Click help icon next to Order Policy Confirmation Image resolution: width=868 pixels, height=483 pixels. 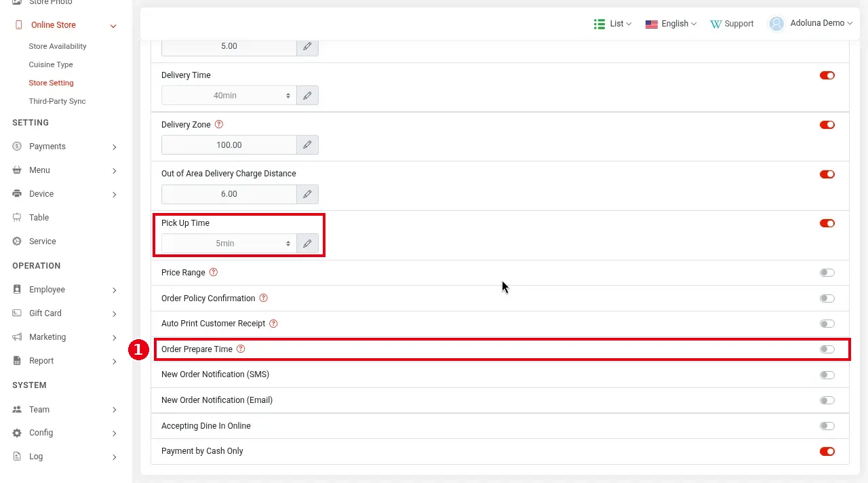(264, 298)
